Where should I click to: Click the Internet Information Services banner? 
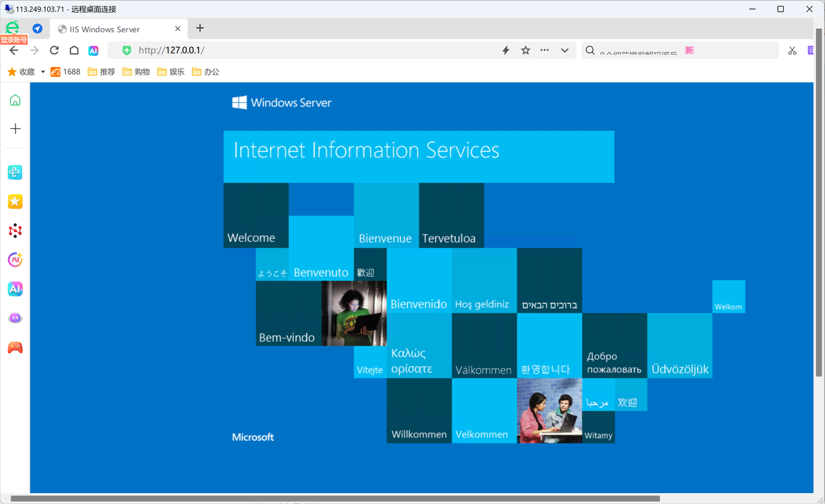click(x=419, y=157)
